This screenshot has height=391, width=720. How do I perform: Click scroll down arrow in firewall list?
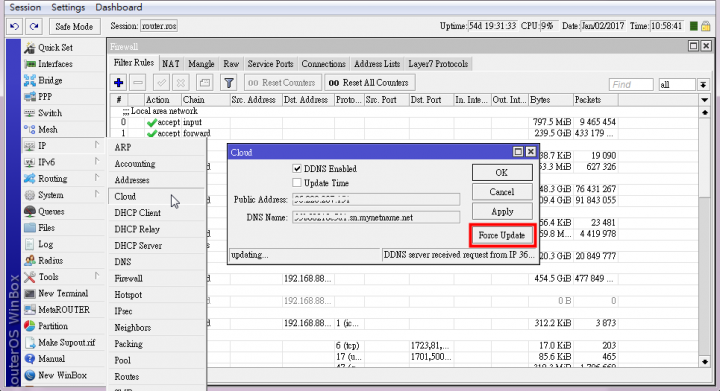(x=705, y=362)
